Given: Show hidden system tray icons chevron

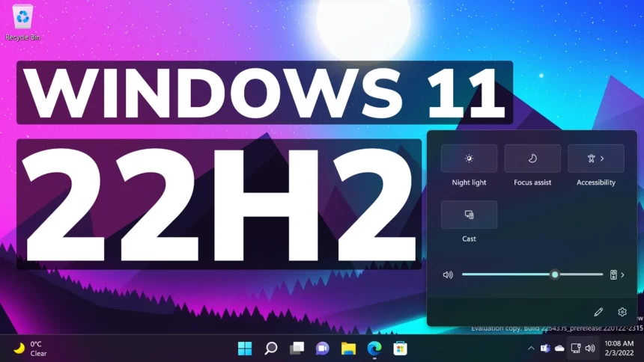Looking at the screenshot, I should coord(531,349).
